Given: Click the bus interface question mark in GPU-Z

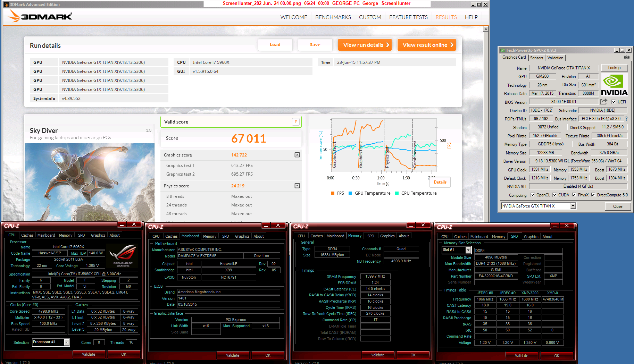Looking at the screenshot, I should click(626, 119).
